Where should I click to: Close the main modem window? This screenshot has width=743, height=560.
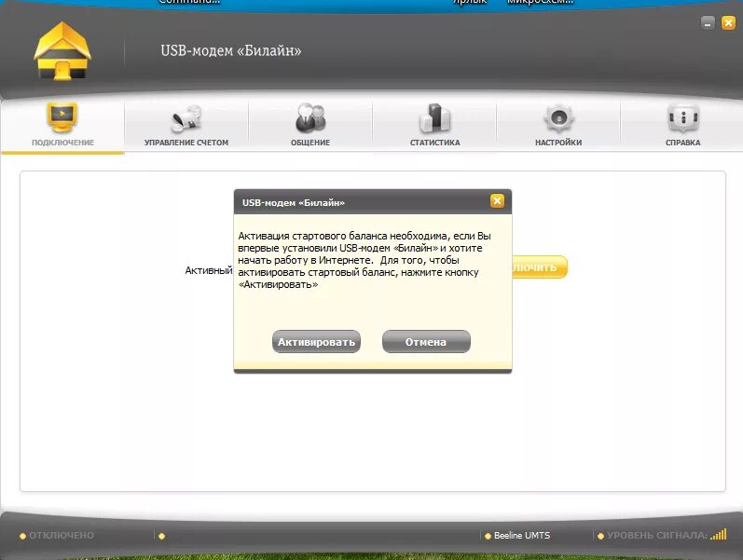coord(728,22)
